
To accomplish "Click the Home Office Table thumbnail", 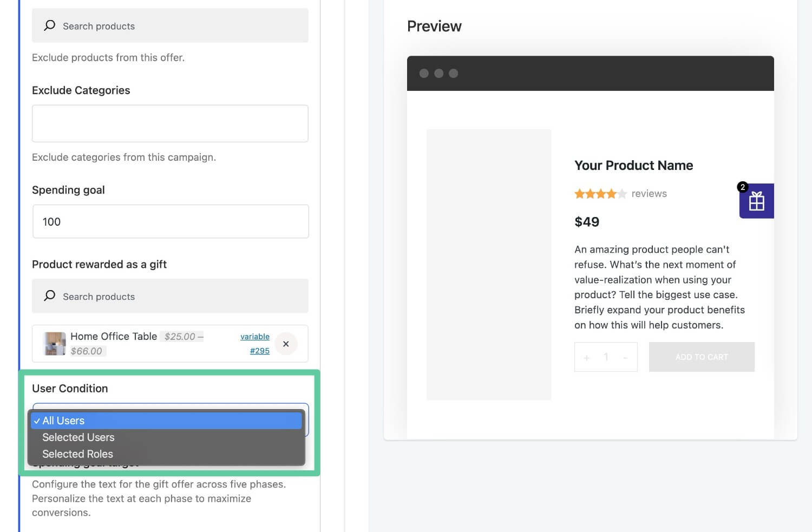I will click(x=55, y=344).
